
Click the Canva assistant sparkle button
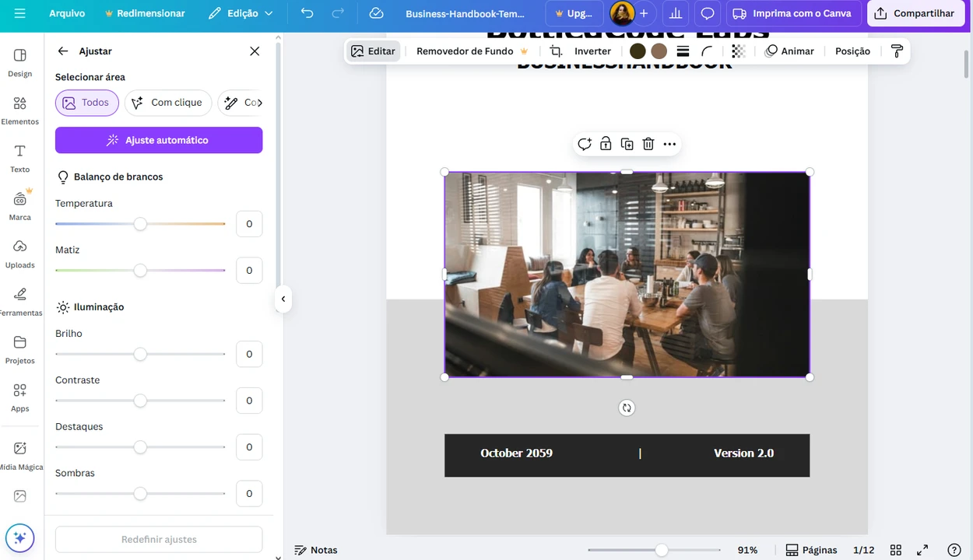pyautogui.click(x=20, y=537)
